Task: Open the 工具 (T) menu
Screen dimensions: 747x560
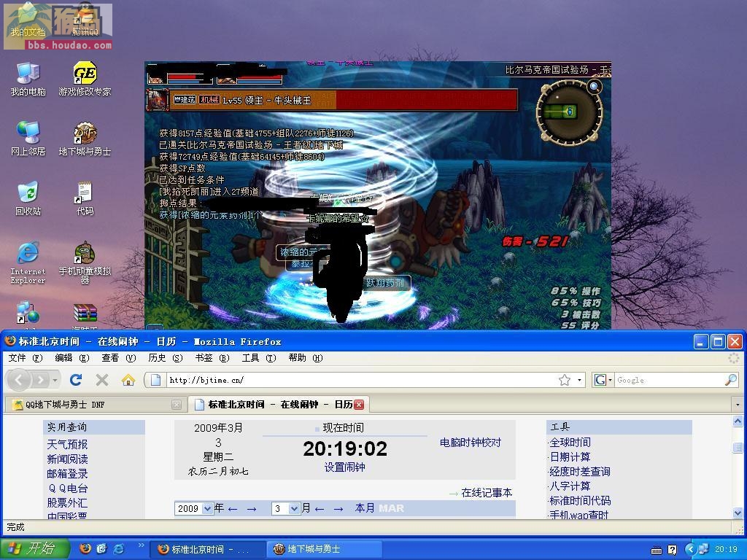Action: click(x=259, y=357)
